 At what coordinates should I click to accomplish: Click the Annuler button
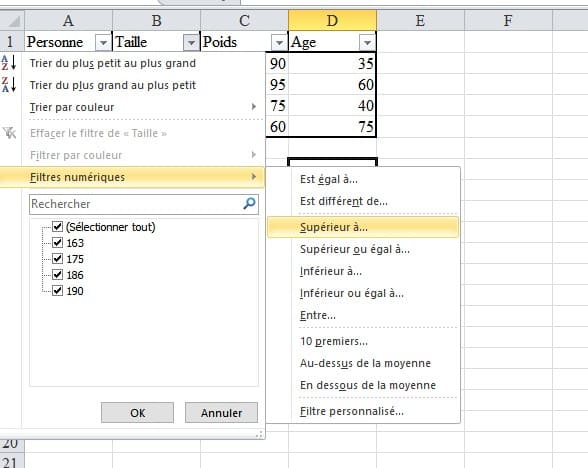click(x=221, y=412)
